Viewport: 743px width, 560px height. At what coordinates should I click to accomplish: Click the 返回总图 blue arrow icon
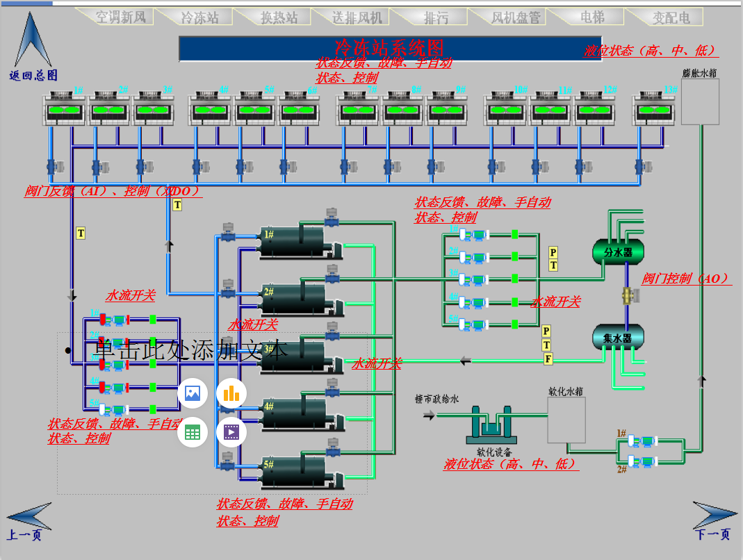(33, 42)
